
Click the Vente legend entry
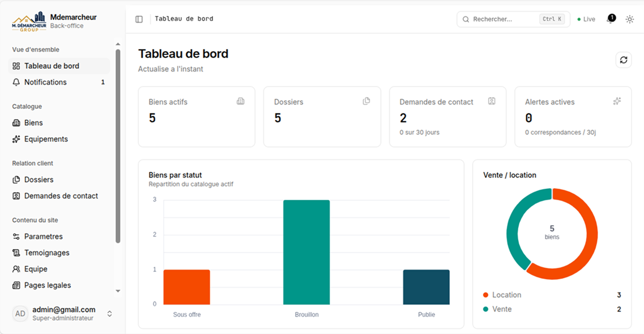[552, 309]
